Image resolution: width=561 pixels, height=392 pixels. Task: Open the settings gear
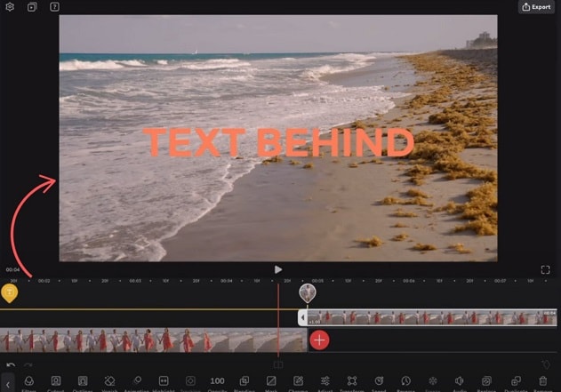pyautogui.click(x=10, y=7)
